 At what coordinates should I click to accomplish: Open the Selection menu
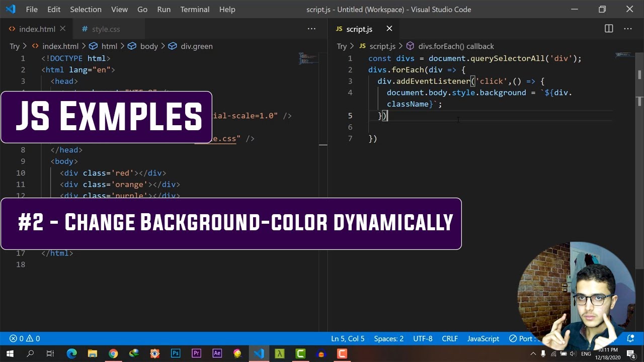tap(86, 9)
